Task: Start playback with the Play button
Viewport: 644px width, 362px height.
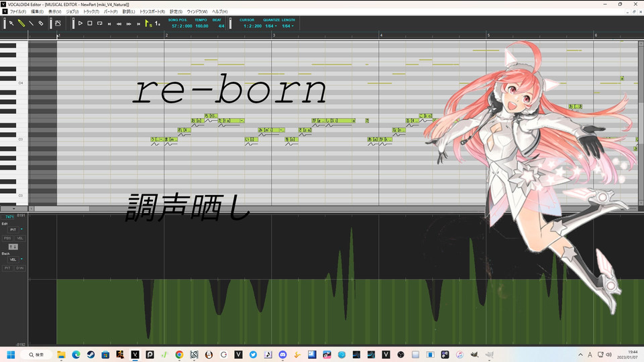Action: point(80,23)
